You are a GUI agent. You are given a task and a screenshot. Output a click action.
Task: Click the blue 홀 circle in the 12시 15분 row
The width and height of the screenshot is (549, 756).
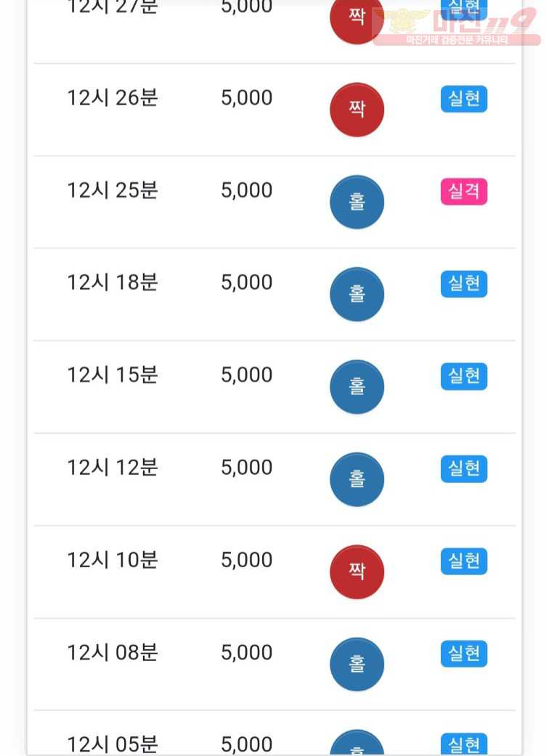point(357,386)
